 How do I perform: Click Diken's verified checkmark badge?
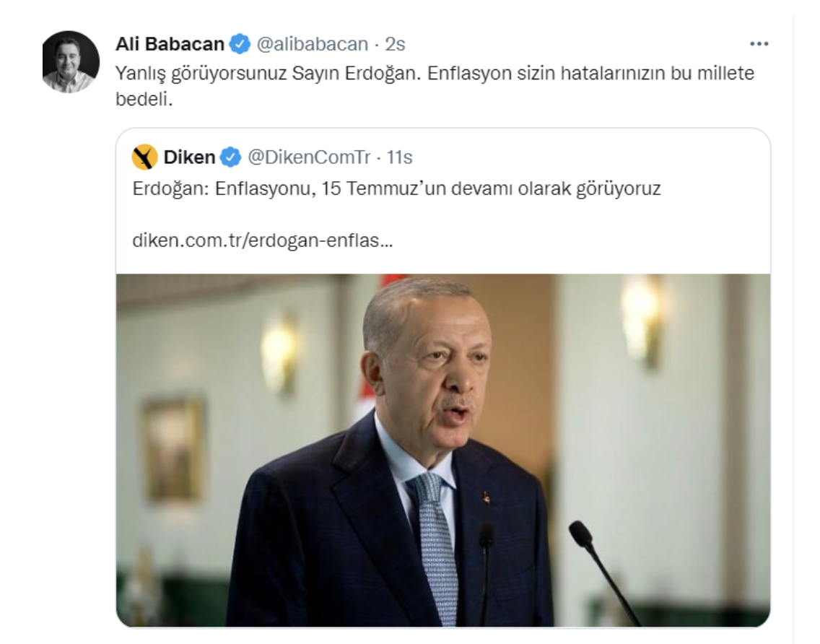230,157
